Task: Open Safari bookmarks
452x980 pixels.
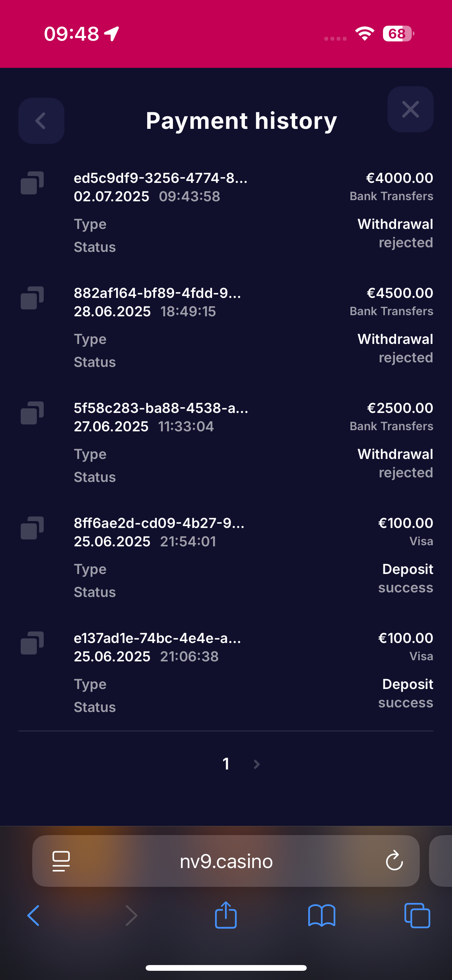Action: 322,916
